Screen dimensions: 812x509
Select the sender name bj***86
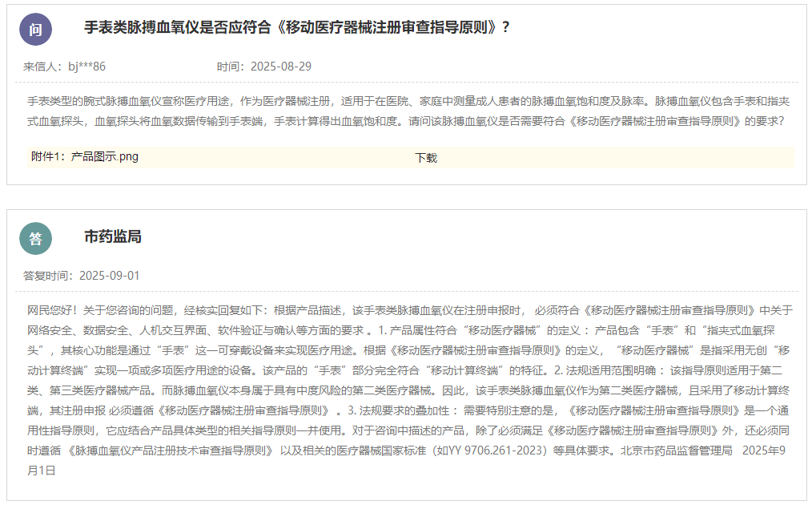pyautogui.click(x=86, y=67)
